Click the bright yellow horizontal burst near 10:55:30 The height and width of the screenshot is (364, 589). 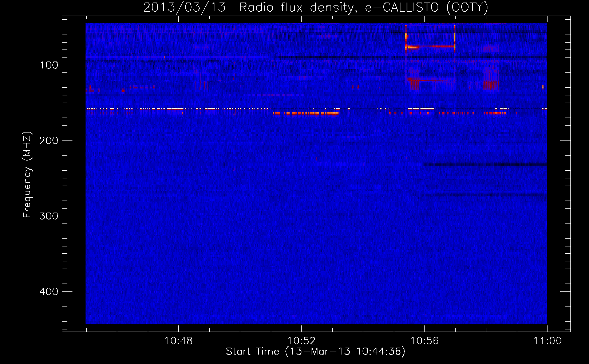(x=412, y=47)
